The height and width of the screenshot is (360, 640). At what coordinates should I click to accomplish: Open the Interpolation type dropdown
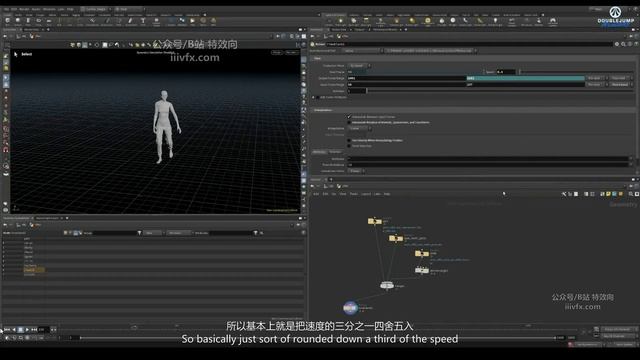click(359, 129)
